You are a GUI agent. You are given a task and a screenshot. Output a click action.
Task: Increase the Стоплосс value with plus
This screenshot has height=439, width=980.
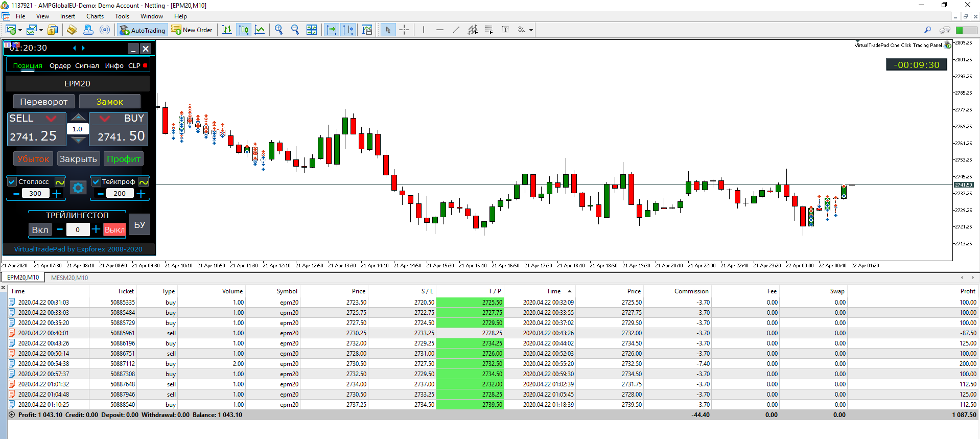pyautogui.click(x=57, y=194)
